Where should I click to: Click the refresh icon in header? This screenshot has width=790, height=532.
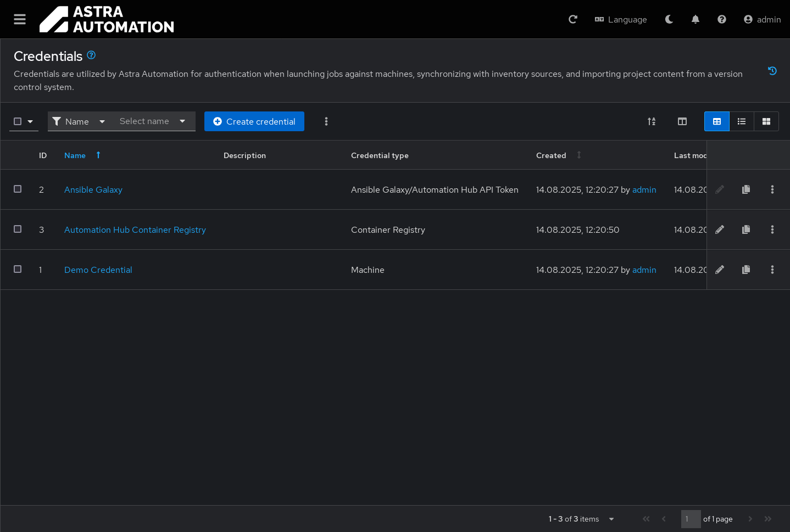click(572, 19)
